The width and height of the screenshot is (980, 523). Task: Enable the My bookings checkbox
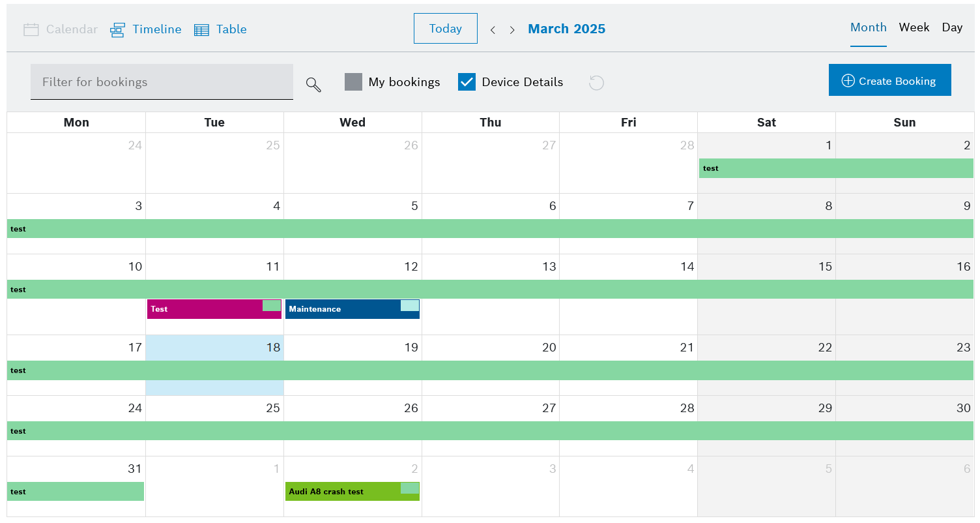coord(353,82)
